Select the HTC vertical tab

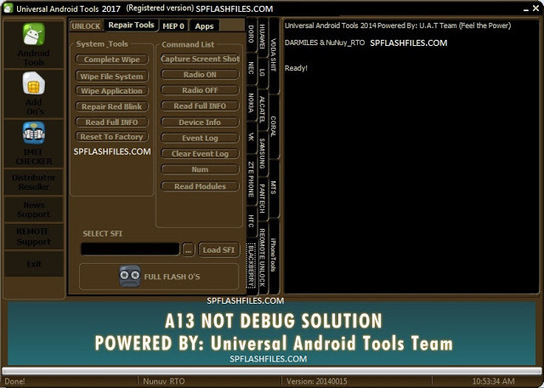coord(251,222)
